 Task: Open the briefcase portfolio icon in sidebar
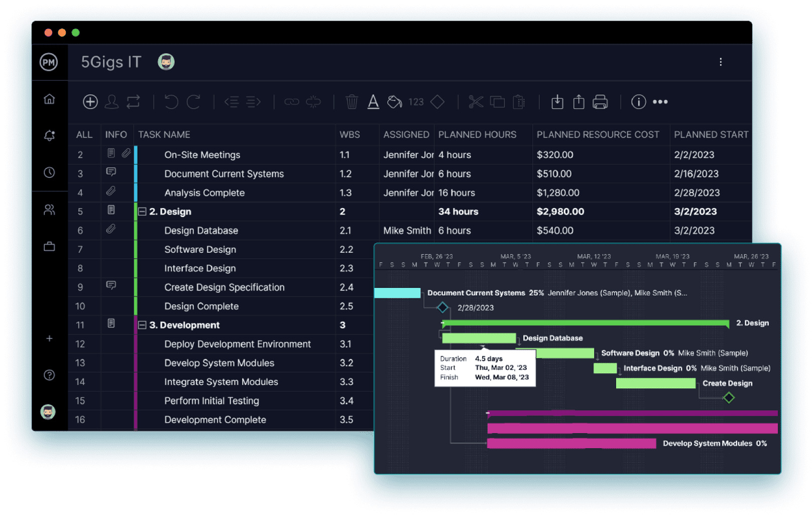tap(49, 246)
